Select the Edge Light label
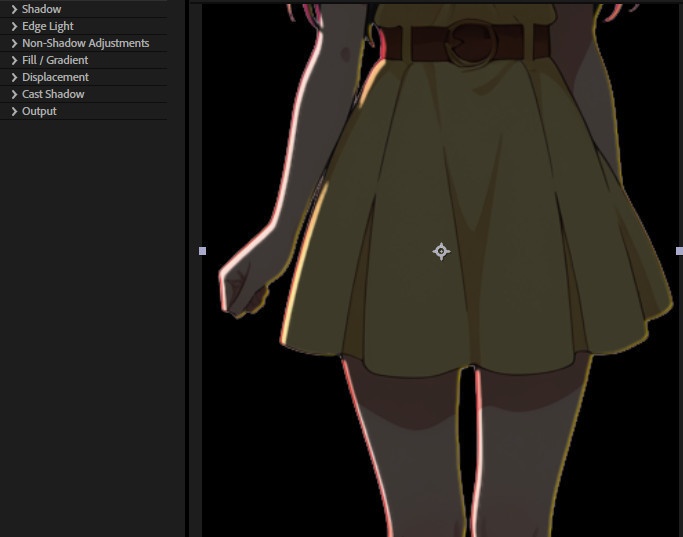 [x=48, y=26]
